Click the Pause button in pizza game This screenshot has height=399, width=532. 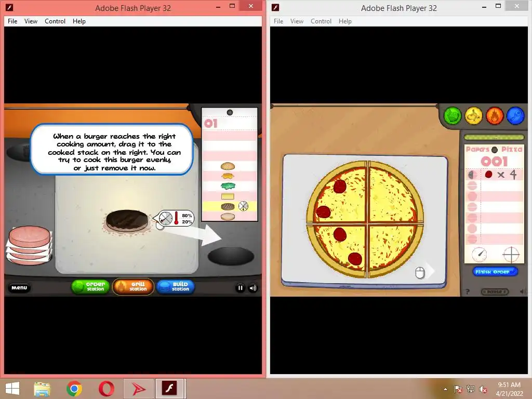pos(495,292)
